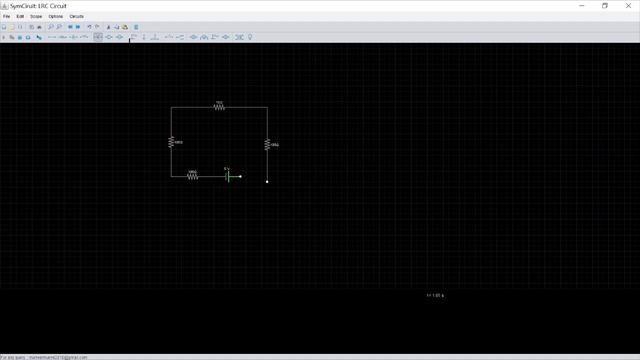640x360 pixels.
Task: Click the Zoom out magnifier icon
Action: (59, 27)
